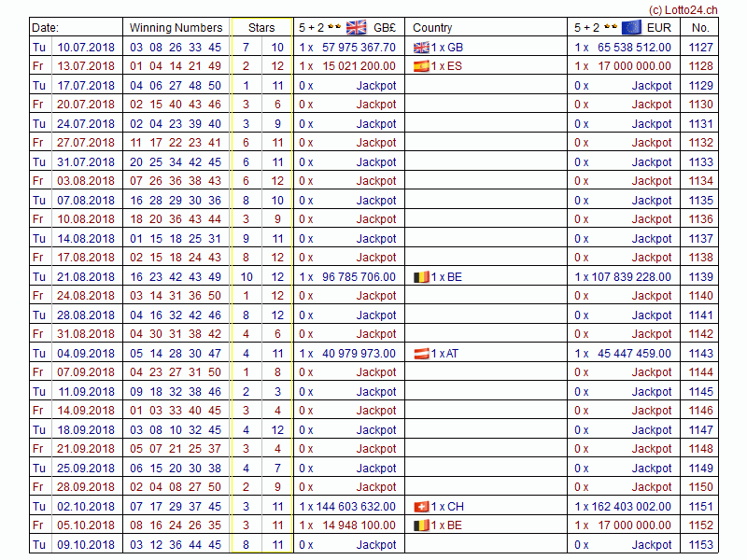
Task: Select draw number 1143 cell
Action: click(700, 354)
